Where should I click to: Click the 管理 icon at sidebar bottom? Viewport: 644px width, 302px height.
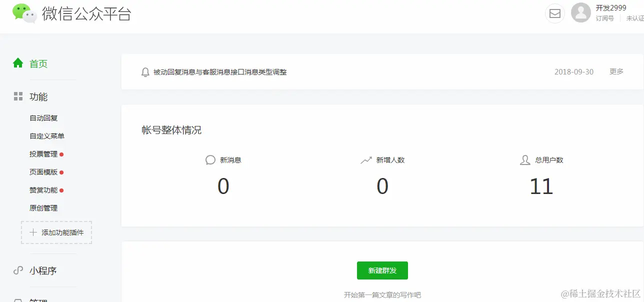pyautogui.click(x=18, y=299)
